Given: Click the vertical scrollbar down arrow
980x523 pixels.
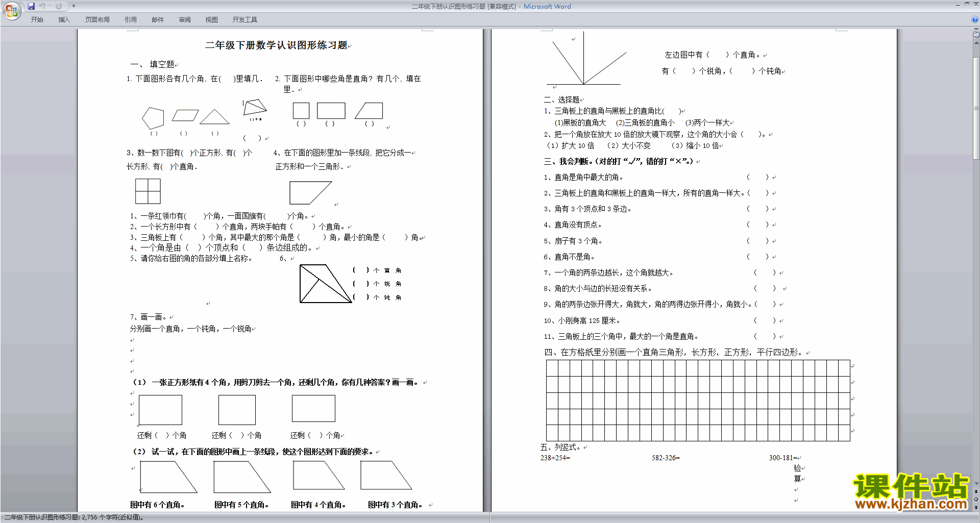Looking at the screenshot, I should pyautogui.click(x=976, y=483).
